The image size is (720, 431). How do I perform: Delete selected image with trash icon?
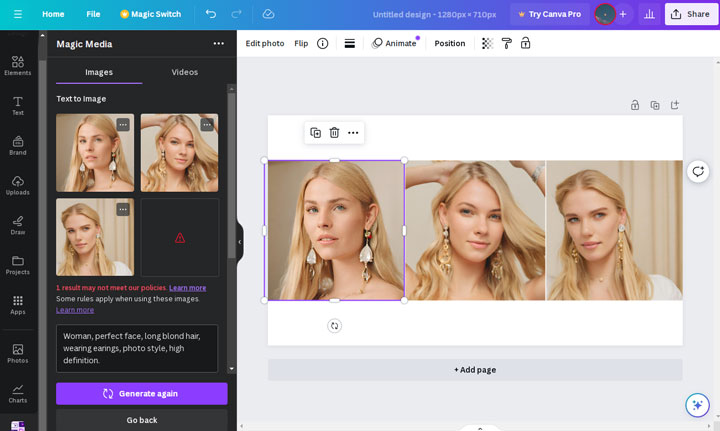[x=334, y=133]
